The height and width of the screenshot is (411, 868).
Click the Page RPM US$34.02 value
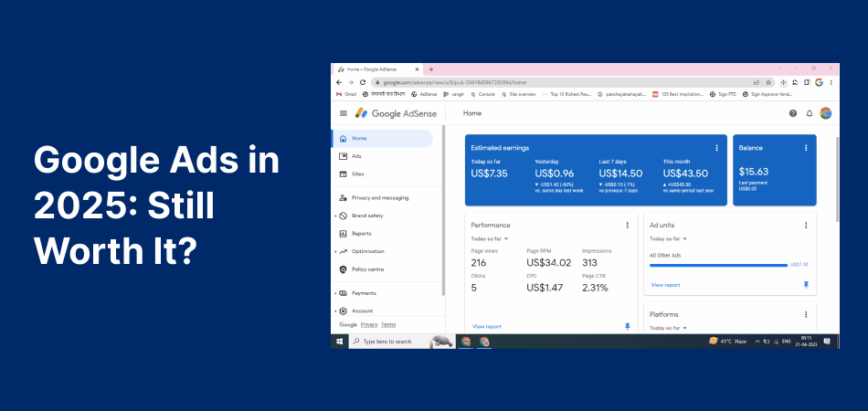pyautogui.click(x=548, y=263)
